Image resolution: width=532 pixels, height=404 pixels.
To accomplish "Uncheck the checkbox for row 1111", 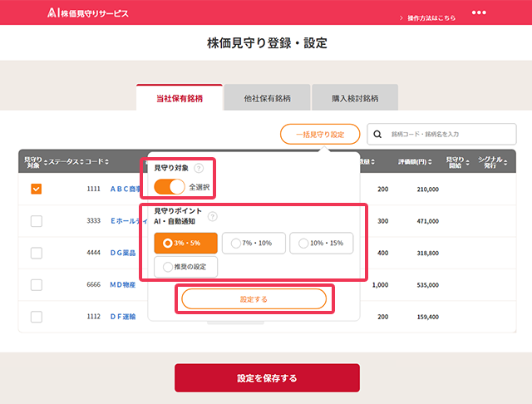I will click(x=36, y=189).
